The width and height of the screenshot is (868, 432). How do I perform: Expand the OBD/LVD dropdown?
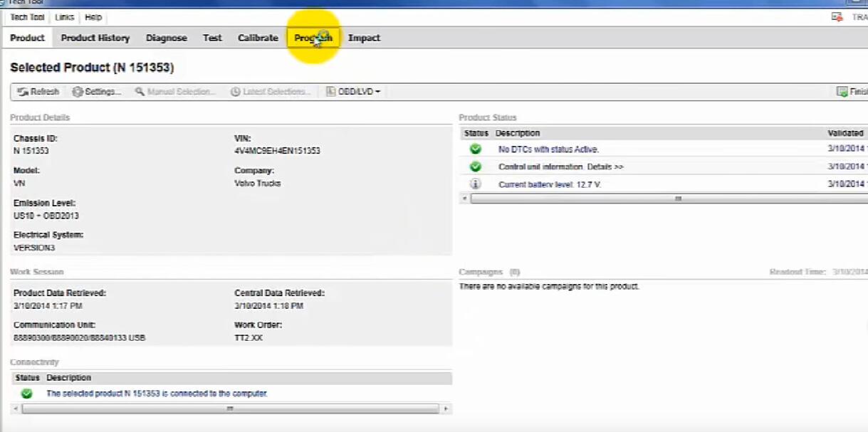(x=353, y=92)
